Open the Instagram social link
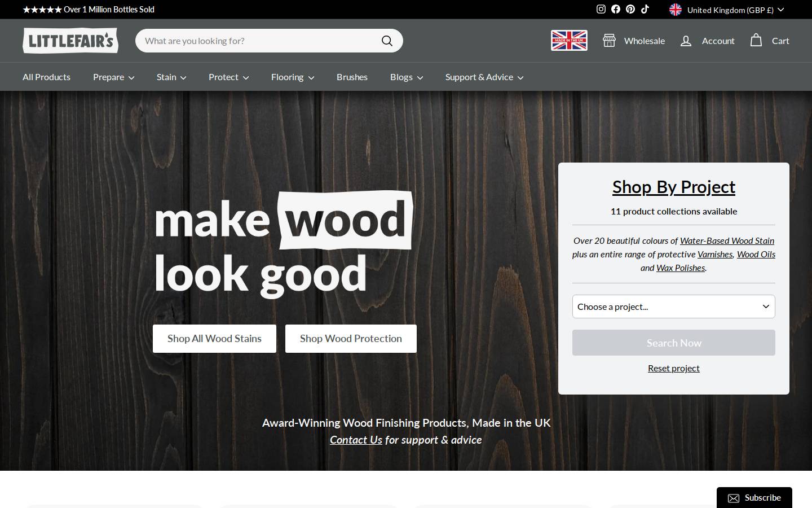812x508 pixels. click(601, 9)
